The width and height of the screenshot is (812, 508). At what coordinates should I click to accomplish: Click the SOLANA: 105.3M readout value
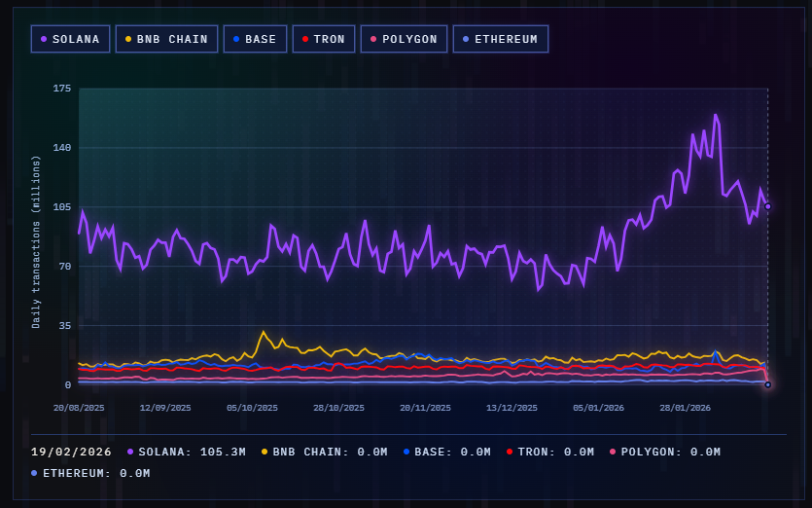tap(185, 452)
